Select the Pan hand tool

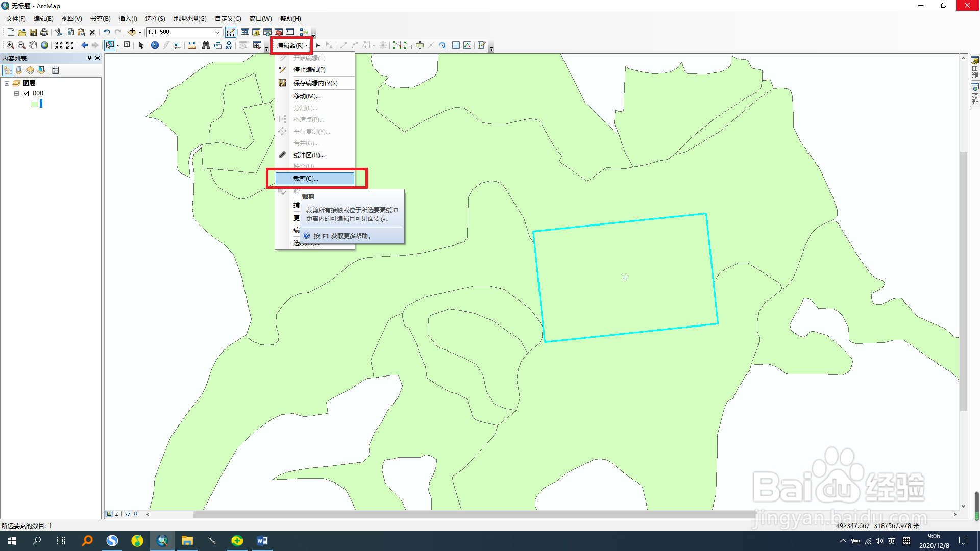[x=33, y=45]
